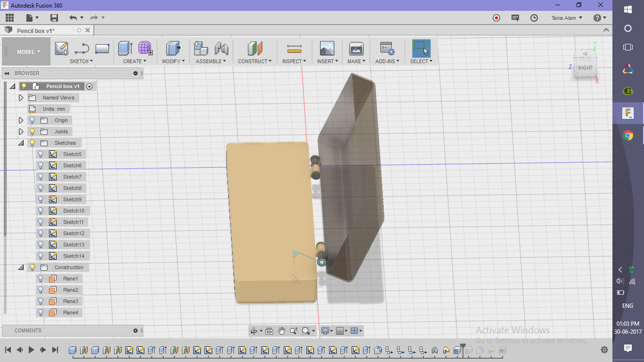Toggle the Joints folder light bulb

coord(32,132)
